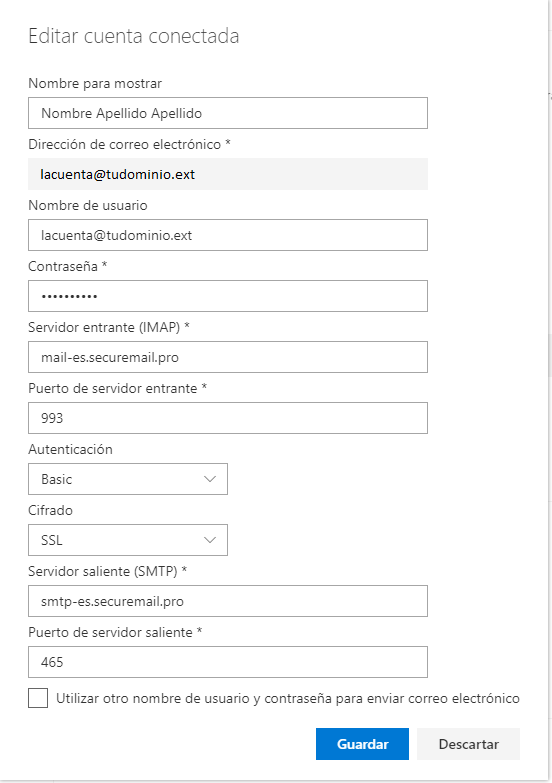Select the outgoing port field showing 465
552x783 pixels.
coord(228,662)
